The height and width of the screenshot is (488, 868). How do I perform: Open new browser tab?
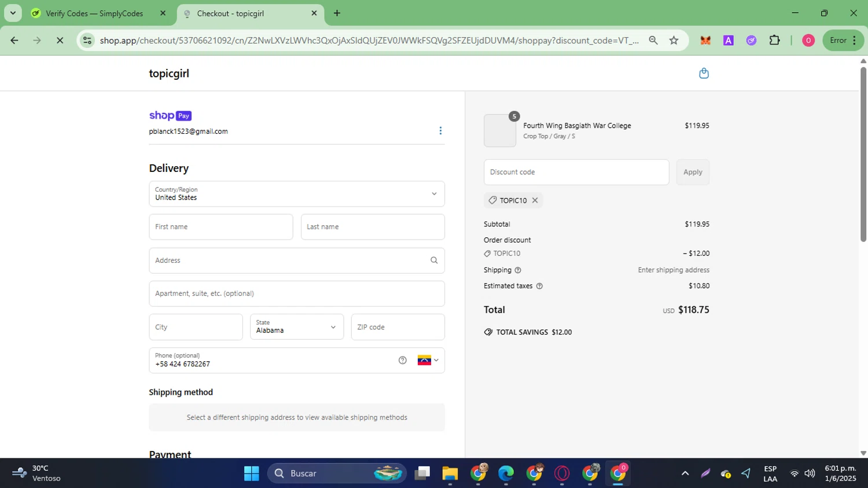337,13
